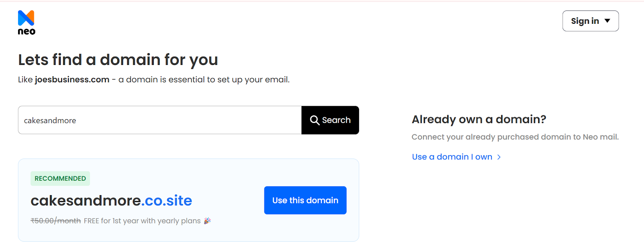Click the magnifying glass search icon

tap(314, 120)
